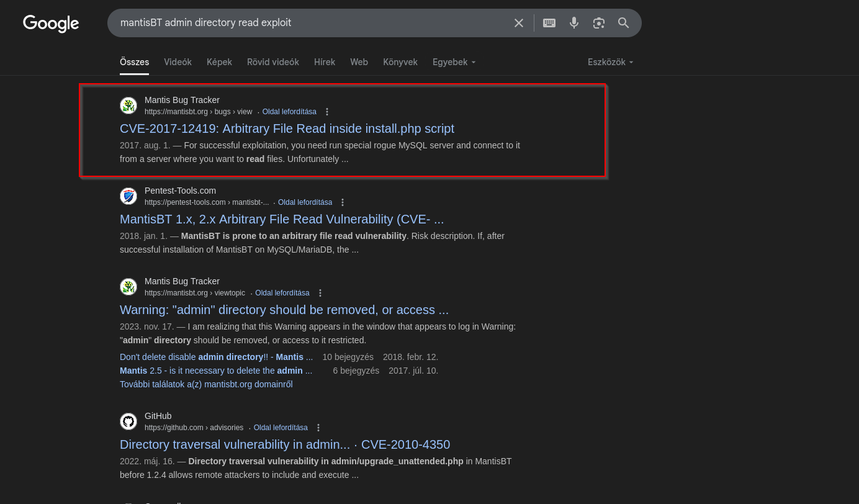859x504 pixels.
Task: Click the GitHub octocat favicon
Action: (x=128, y=421)
